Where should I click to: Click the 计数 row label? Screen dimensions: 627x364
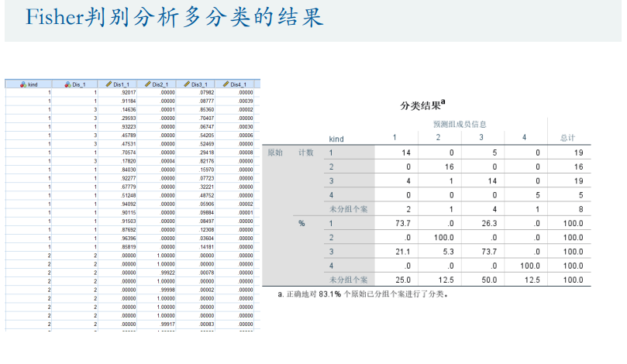(306, 153)
